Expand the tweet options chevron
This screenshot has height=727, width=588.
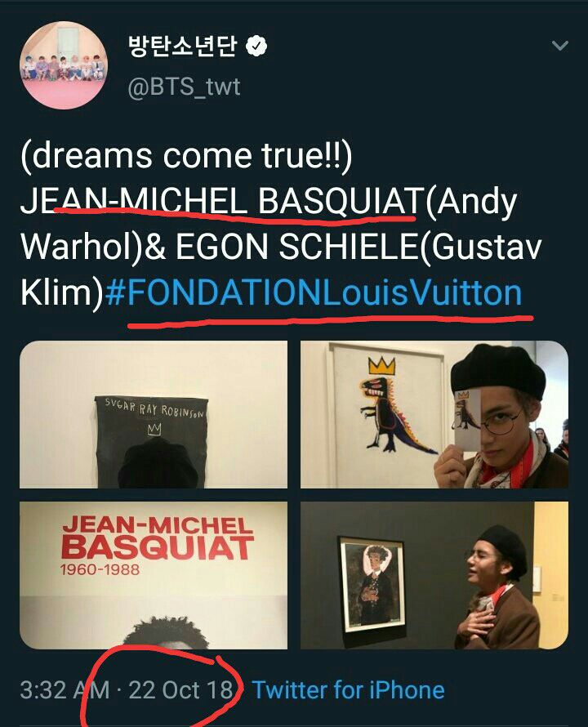pos(560,46)
